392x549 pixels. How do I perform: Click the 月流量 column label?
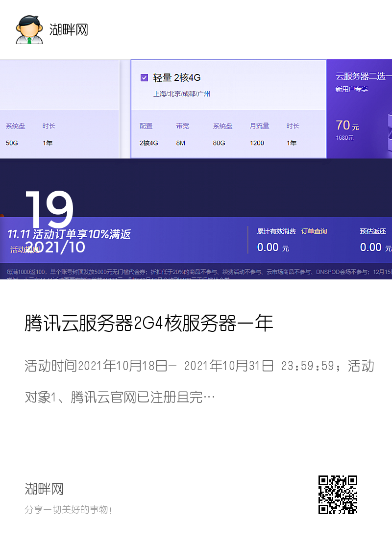(259, 126)
